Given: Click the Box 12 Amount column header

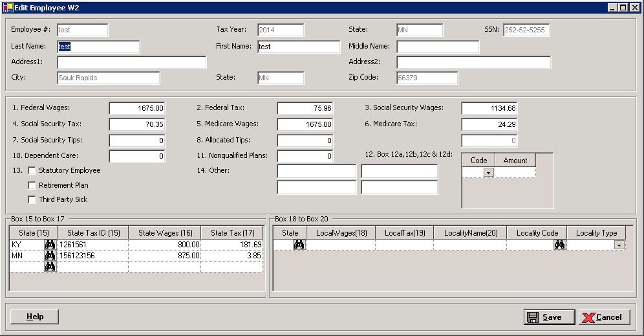Looking at the screenshot, I should pos(515,161).
